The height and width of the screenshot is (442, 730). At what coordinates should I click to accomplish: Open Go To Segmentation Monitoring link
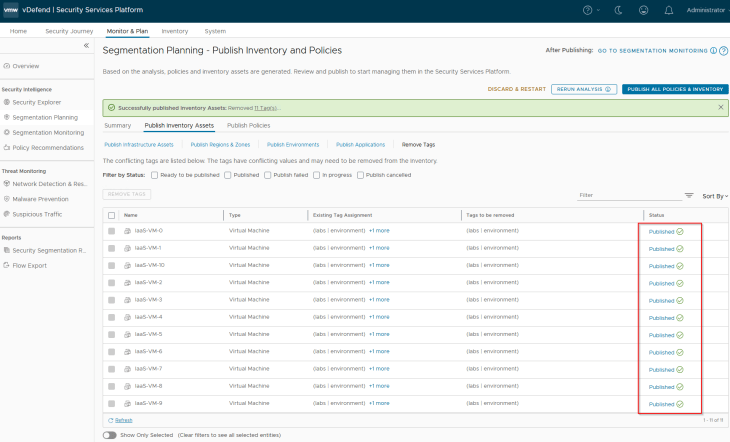[651, 50]
